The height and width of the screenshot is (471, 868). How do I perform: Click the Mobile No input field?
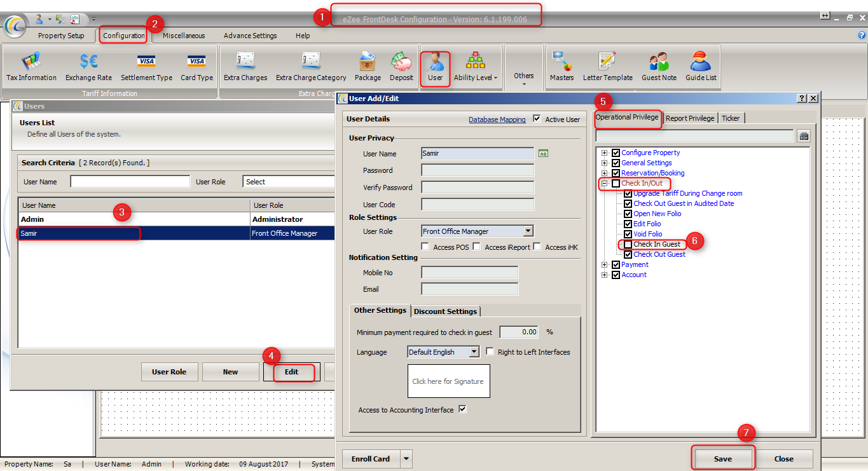[x=469, y=273]
